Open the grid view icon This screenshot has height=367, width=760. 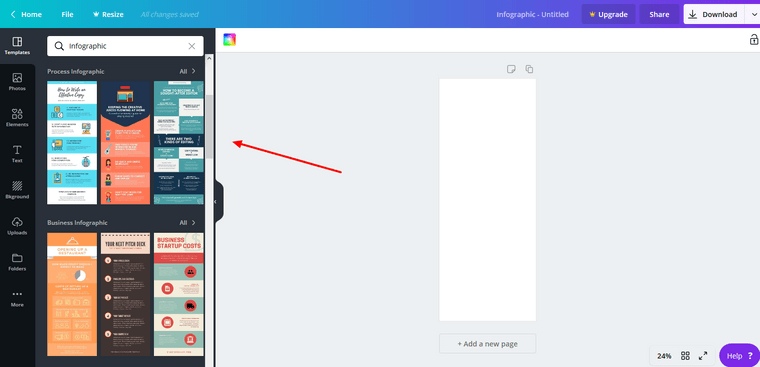click(685, 356)
